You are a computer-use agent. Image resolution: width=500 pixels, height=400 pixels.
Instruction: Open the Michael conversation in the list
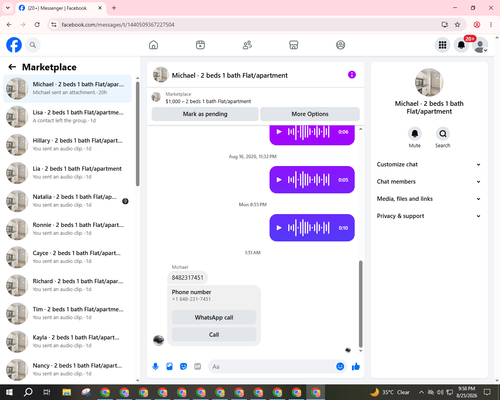coord(67,89)
